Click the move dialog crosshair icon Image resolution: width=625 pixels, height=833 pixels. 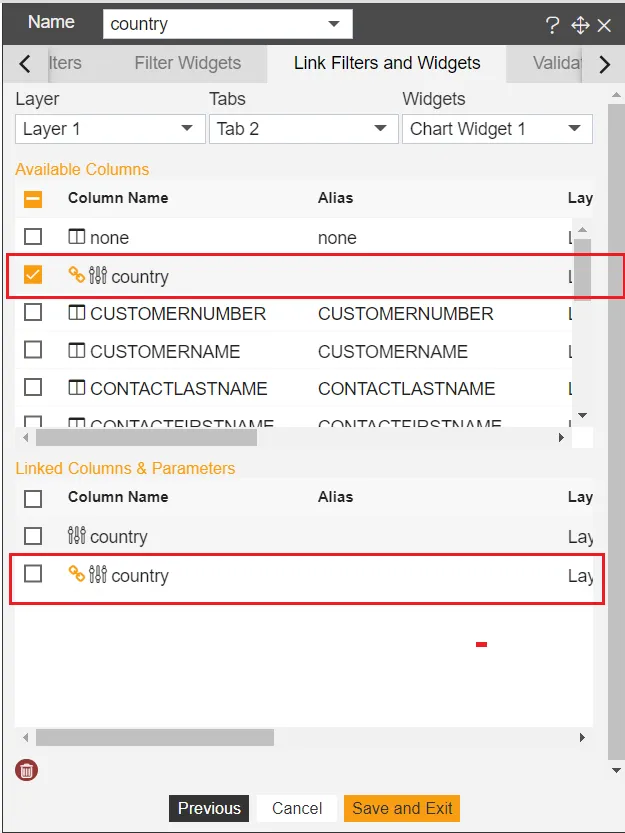coord(580,25)
